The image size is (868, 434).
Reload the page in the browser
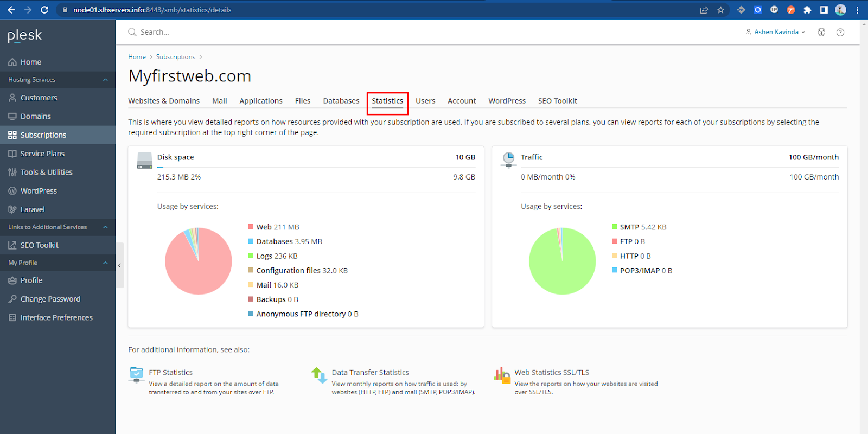coord(44,10)
